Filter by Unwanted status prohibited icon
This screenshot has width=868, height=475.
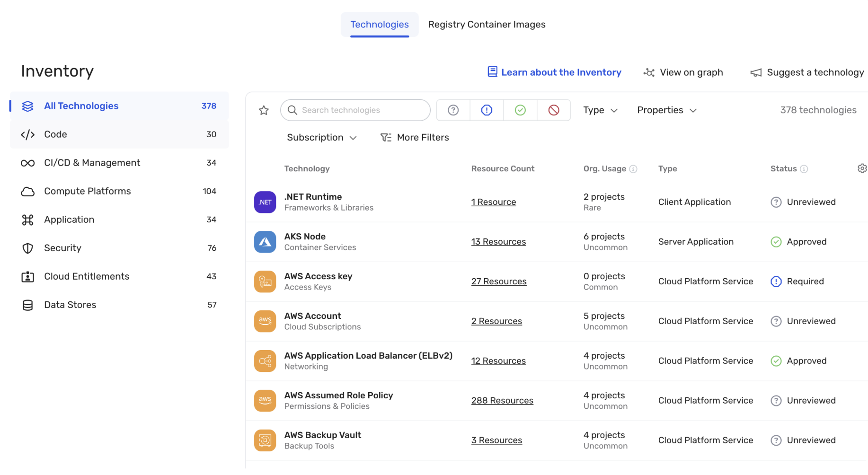click(x=554, y=110)
